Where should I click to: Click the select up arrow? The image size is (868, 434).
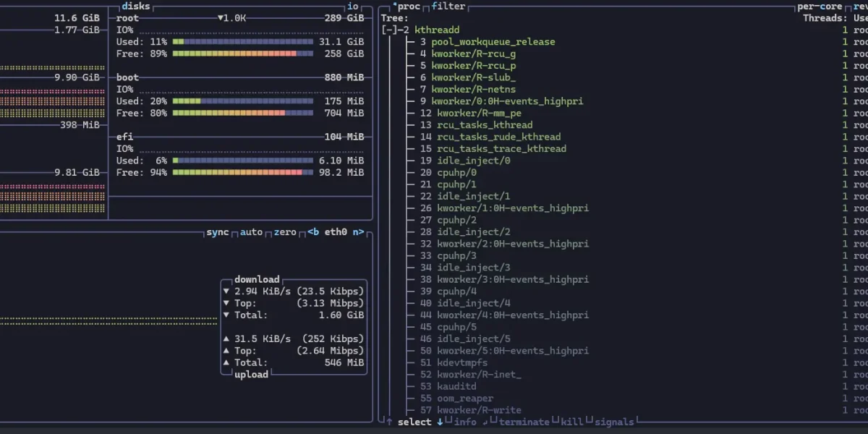point(389,422)
